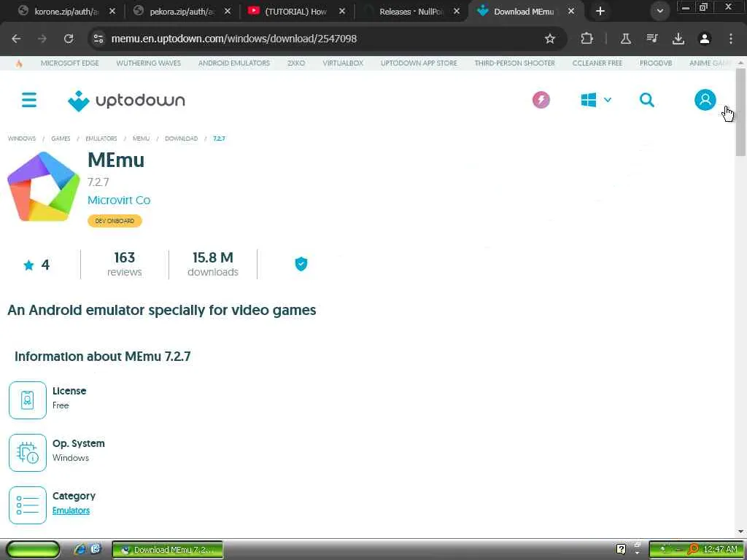
Task: Open the Chrome Labs flask icon
Action: tap(625, 39)
